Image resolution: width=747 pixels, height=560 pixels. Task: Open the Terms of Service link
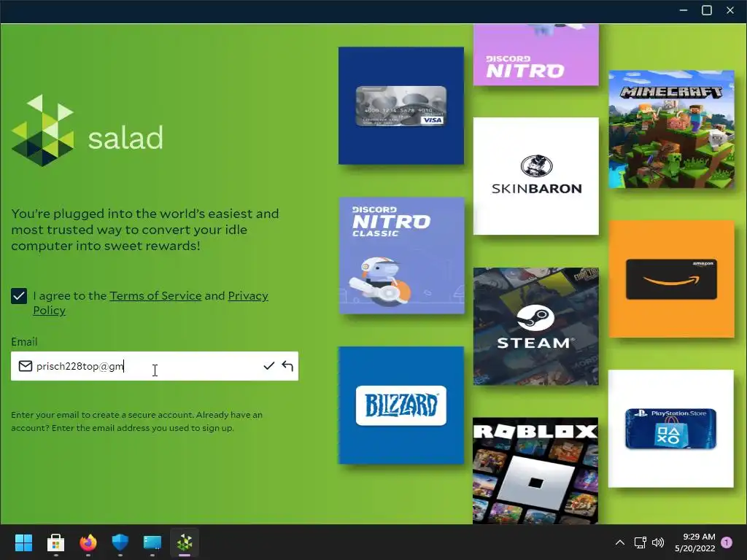[155, 296]
